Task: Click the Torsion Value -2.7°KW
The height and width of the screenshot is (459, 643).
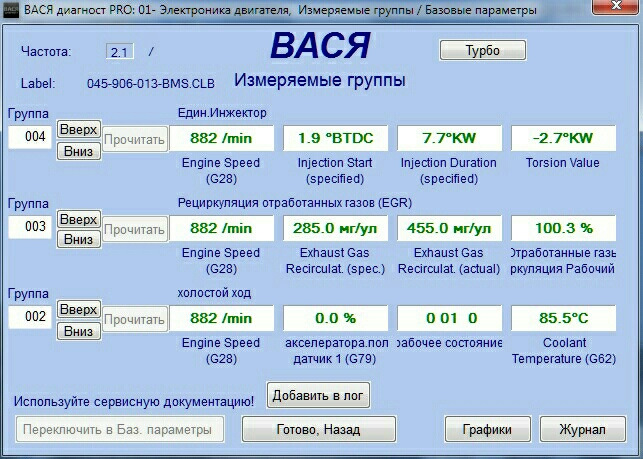Action: pyautogui.click(x=563, y=138)
